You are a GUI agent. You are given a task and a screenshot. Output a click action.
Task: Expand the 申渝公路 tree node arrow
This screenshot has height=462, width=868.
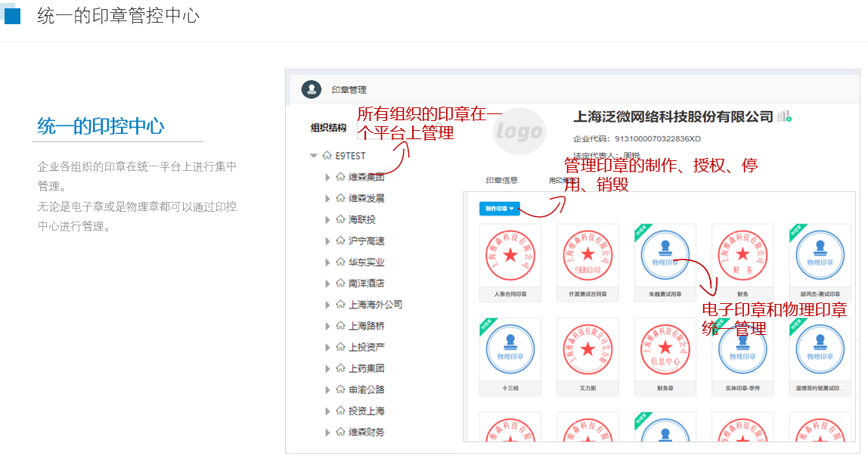[x=327, y=389]
